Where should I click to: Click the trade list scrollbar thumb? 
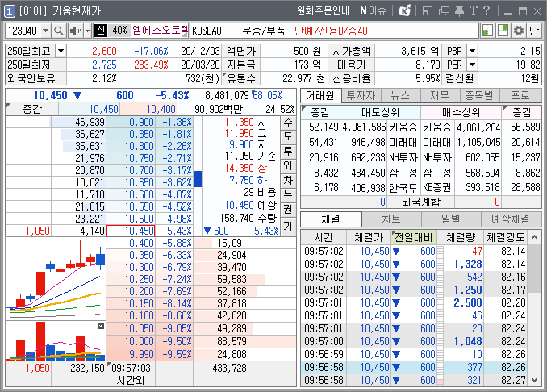pyautogui.click(x=534, y=269)
